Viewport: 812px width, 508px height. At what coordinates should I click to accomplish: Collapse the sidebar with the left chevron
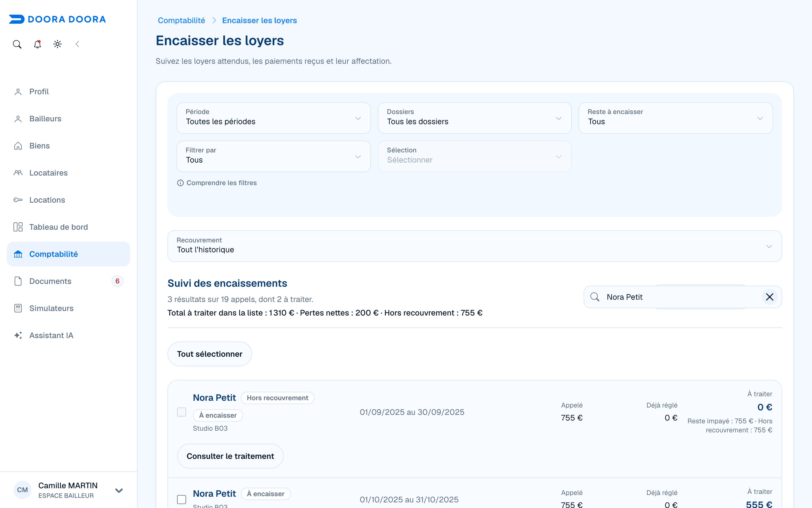click(78, 44)
